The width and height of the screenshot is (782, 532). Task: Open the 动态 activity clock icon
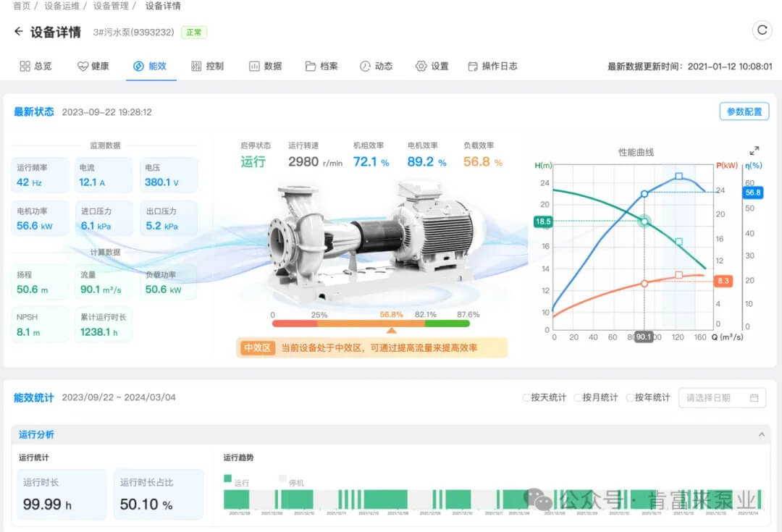[363, 66]
